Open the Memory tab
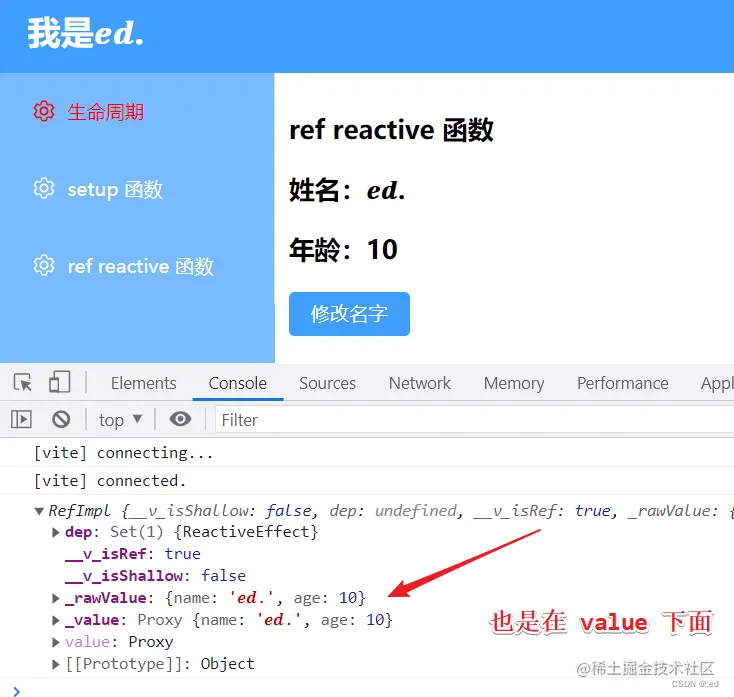The image size is (734, 697). tap(514, 383)
